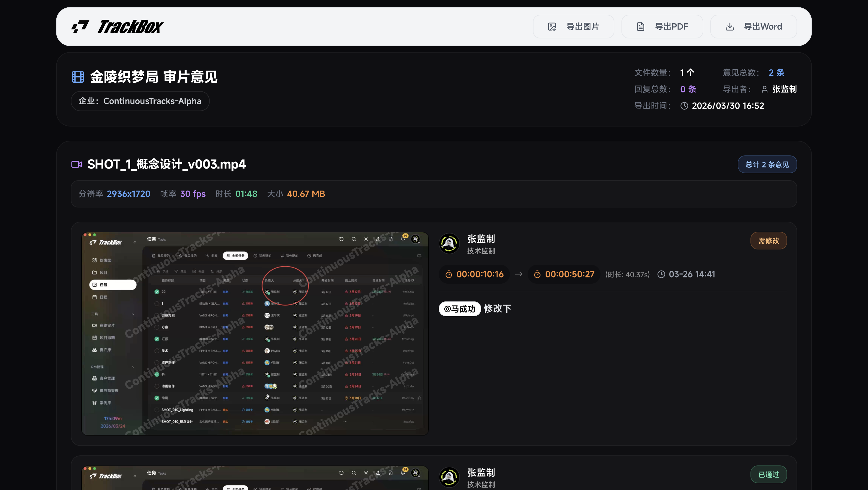Click 张监制 avatar on the 需修改 comment
The image size is (868, 490).
pos(449,243)
